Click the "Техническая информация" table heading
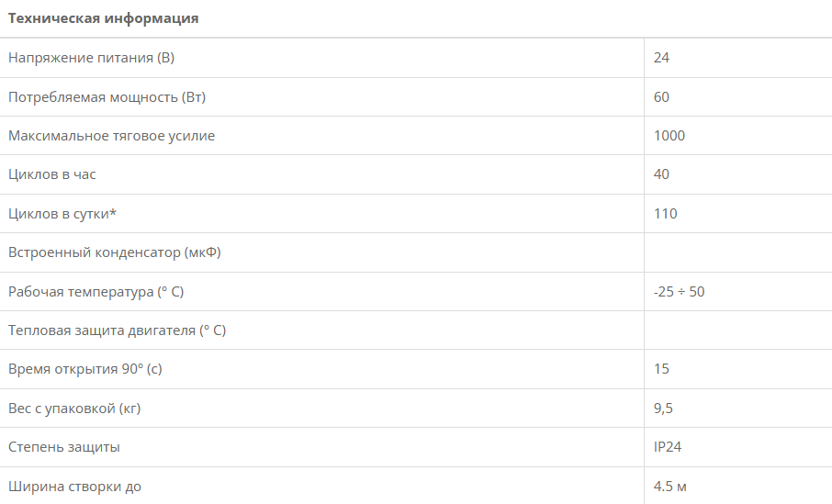This screenshot has width=832, height=504. [x=104, y=18]
